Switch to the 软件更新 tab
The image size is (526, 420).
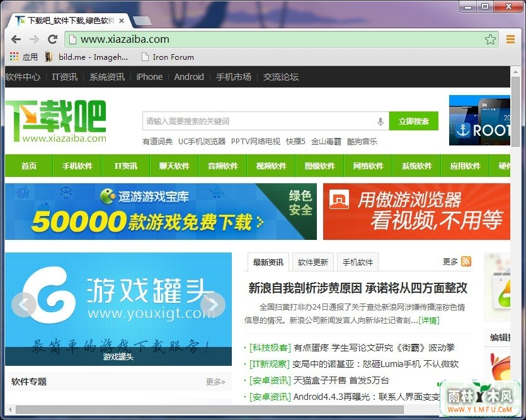pos(313,262)
